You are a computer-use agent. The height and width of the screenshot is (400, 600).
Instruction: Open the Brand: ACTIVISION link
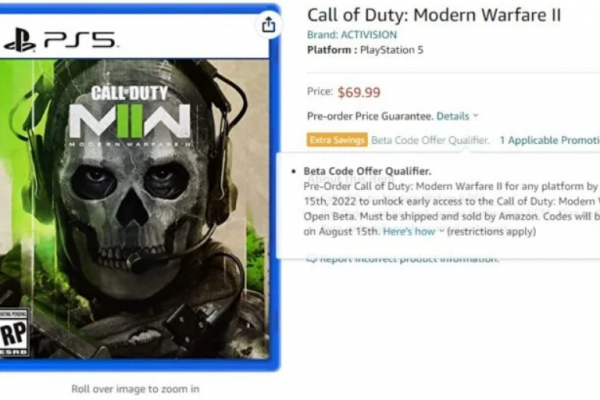click(x=352, y=35)
